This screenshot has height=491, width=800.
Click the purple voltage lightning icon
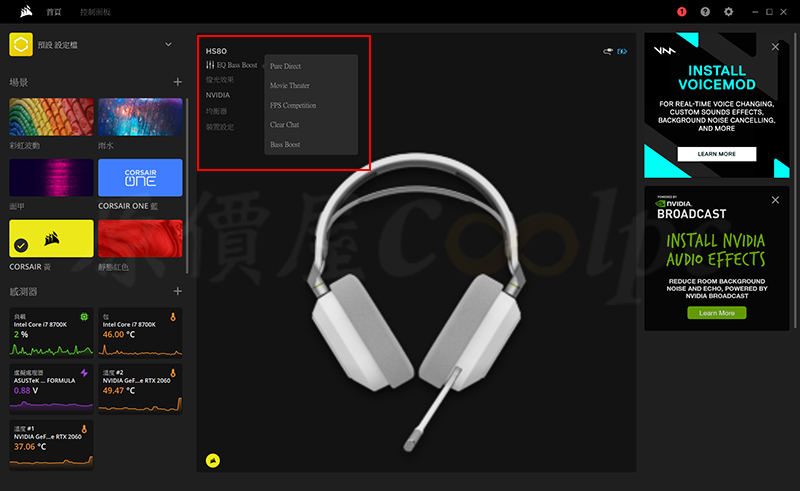[84, 373]
